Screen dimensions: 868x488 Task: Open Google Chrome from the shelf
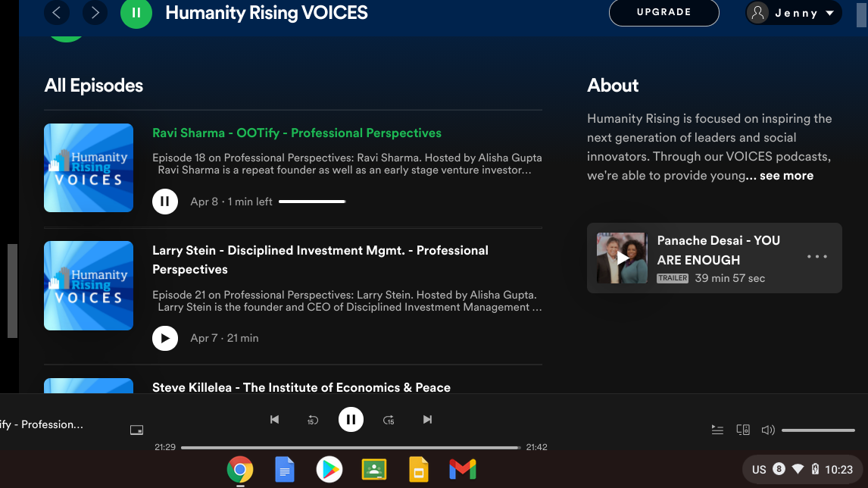240,470
